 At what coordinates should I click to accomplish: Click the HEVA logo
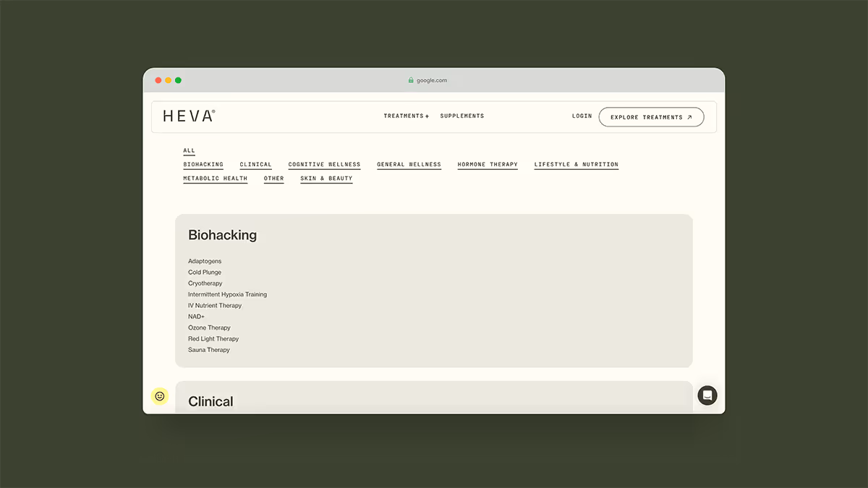click(x=189, y=116)
